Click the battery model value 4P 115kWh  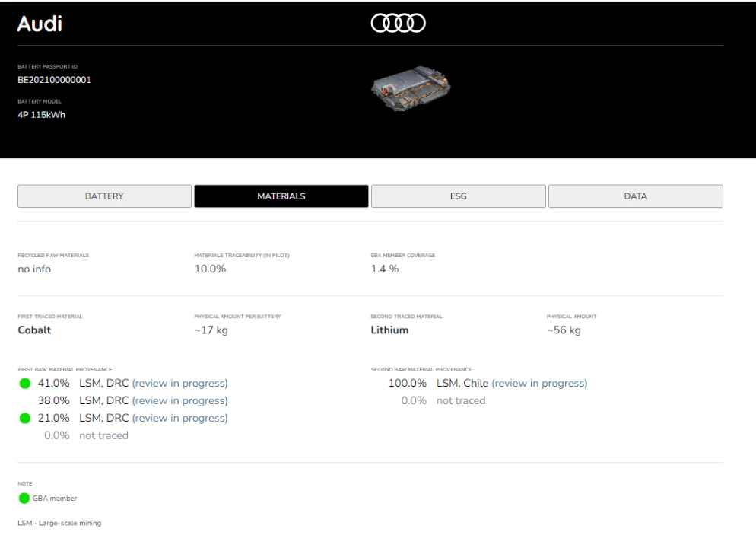[42, 115]
